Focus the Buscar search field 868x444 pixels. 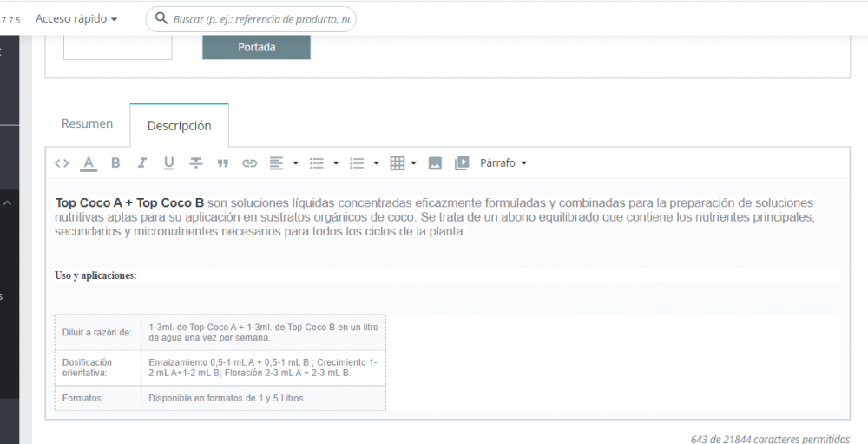point(251,19)
